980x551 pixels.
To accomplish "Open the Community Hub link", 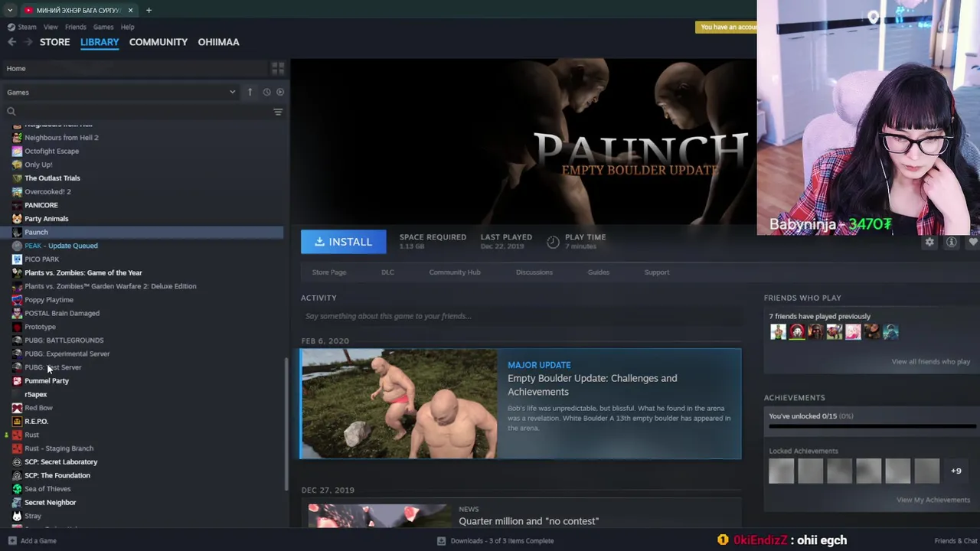I will point(455,272).
